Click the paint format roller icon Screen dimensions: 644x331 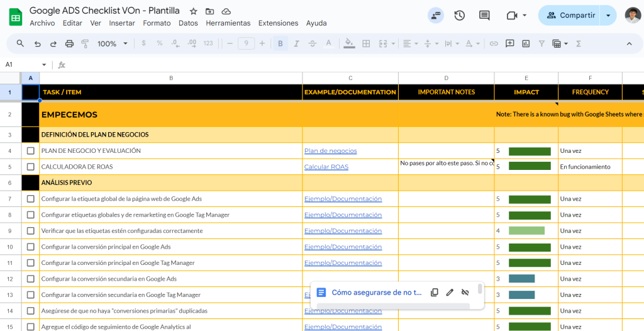[x=85, y=44]
